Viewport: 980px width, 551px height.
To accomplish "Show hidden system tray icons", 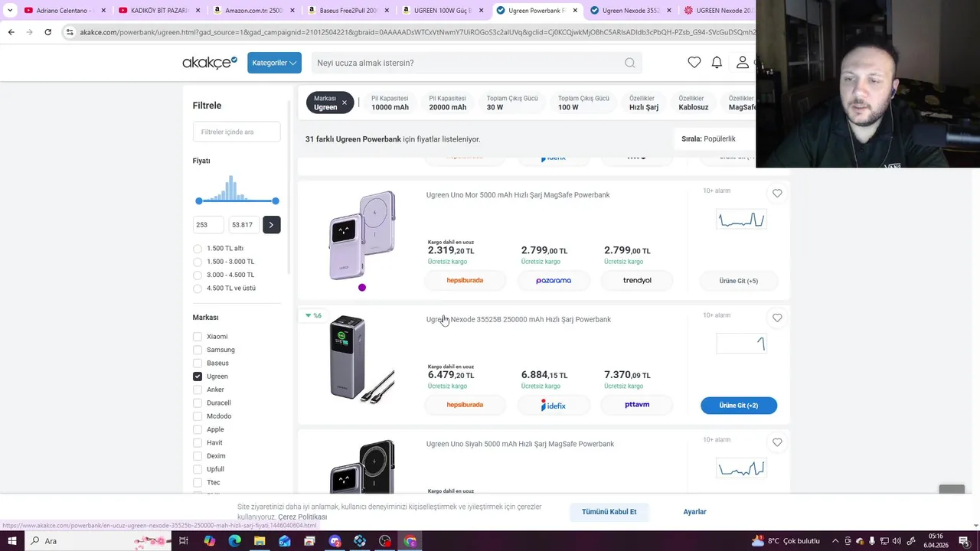I will (836, 541).
